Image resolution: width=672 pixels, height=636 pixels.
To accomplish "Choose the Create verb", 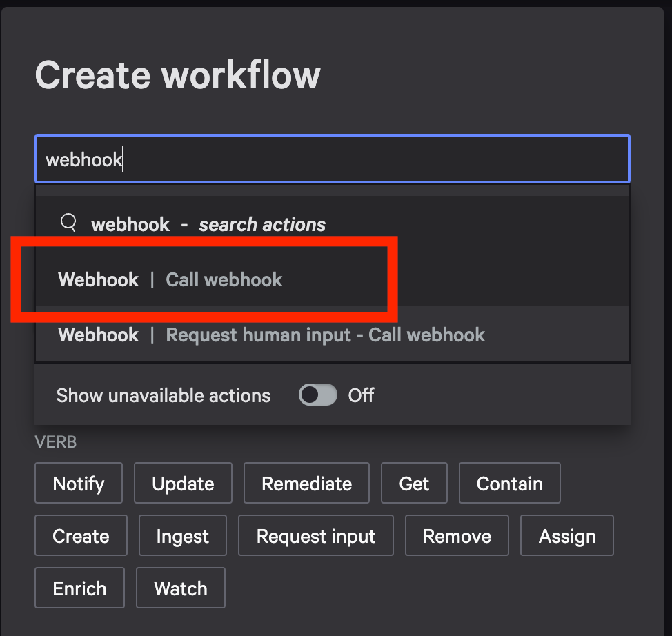I will 81,535.
